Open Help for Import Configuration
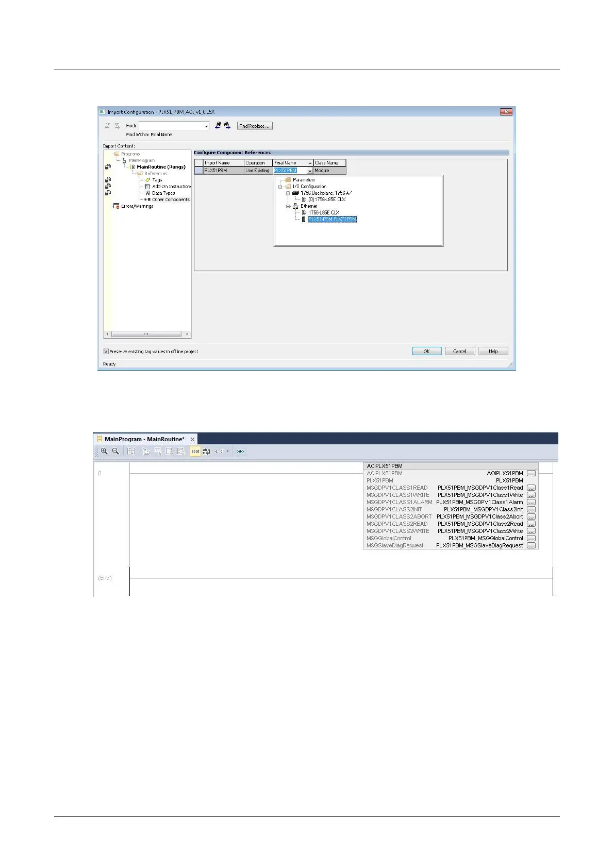Viewport: 614px width, 868px height. [x=493, y=351]
